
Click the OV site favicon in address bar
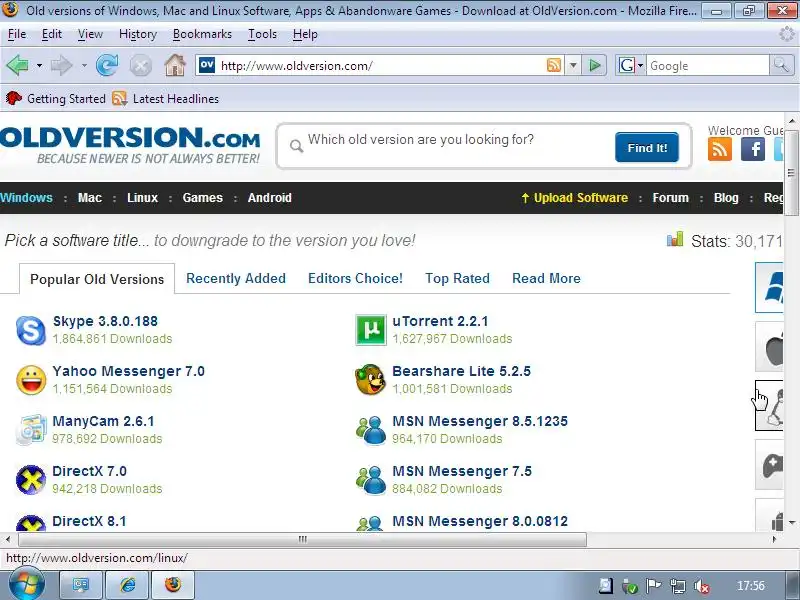207,65
